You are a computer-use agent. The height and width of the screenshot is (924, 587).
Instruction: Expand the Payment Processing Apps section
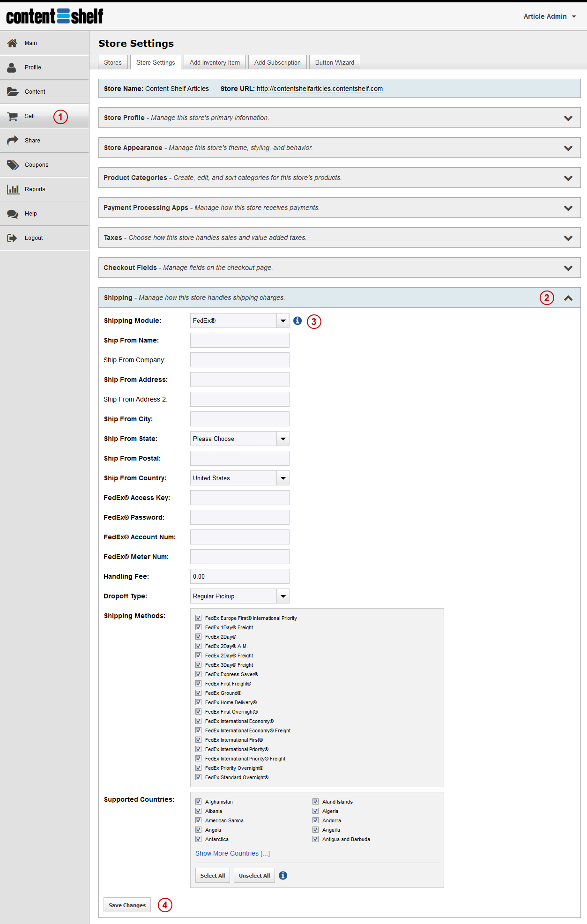point(339,208)
